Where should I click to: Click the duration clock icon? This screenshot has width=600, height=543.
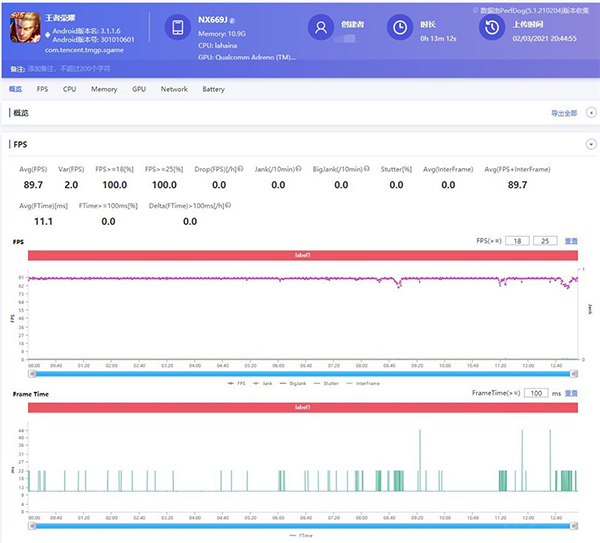click(x=399, y=28)
